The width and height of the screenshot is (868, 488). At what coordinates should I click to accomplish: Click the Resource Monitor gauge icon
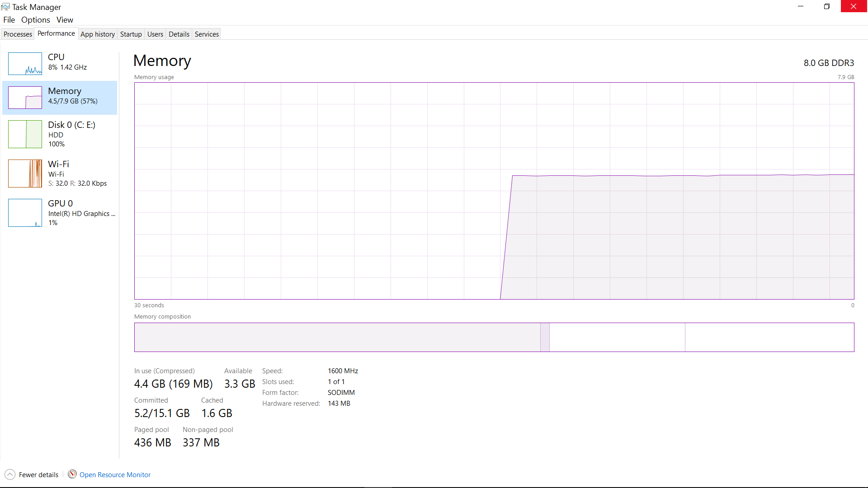(x=72, y=474)
